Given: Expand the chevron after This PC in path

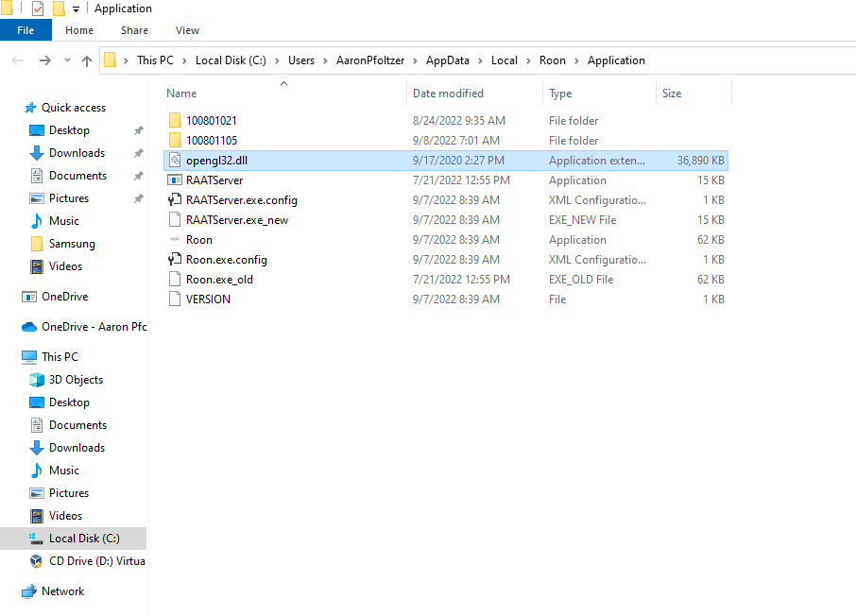Looking at the screenshot, I should [184, 60].
